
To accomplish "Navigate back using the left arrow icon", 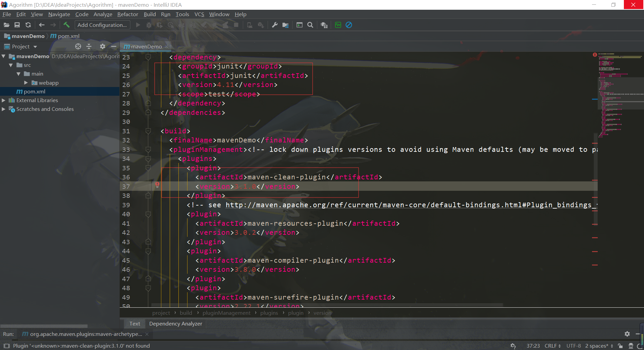I will point(42,25).
